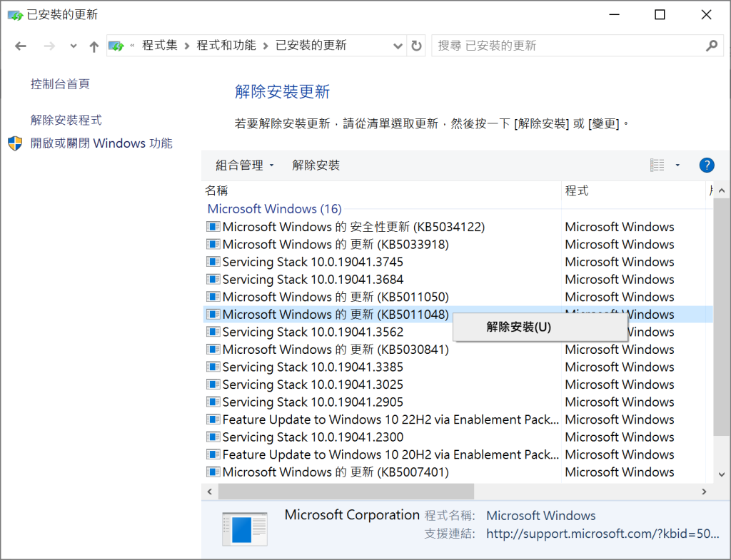Click the icon of KB5030841 update
Screen dimensions: 731x560
pos(213,350)
